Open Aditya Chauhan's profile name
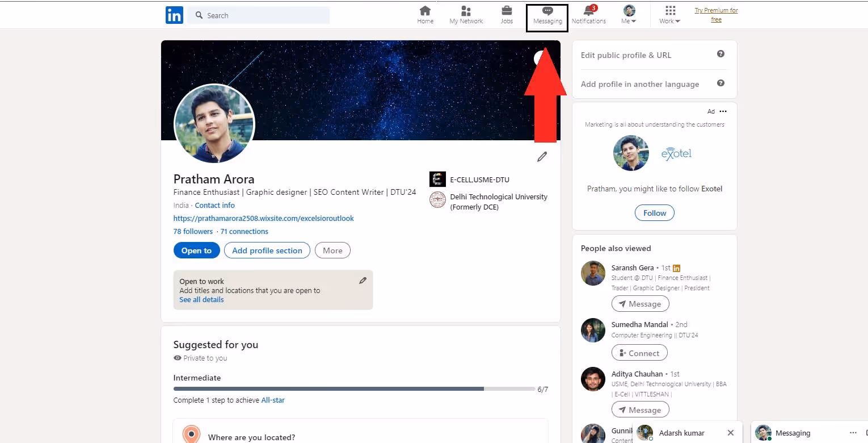The image size is (868, 443). click(637, 374)
